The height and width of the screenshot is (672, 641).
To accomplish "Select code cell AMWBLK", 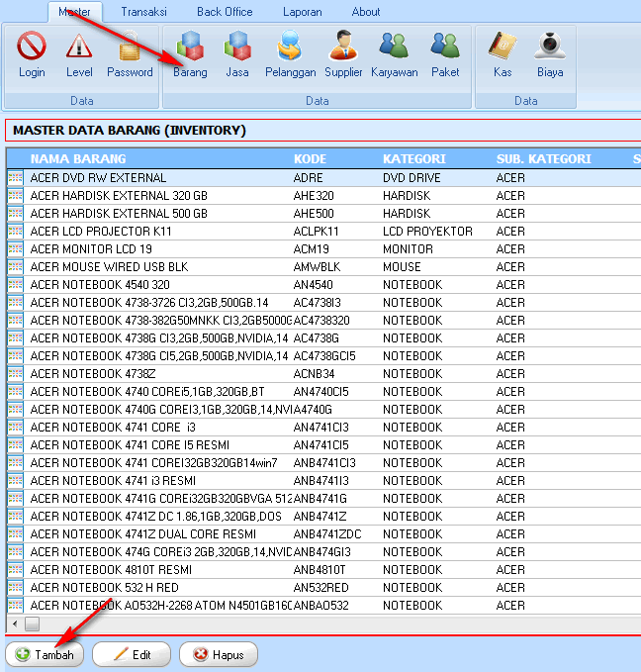I will point(317,266).
